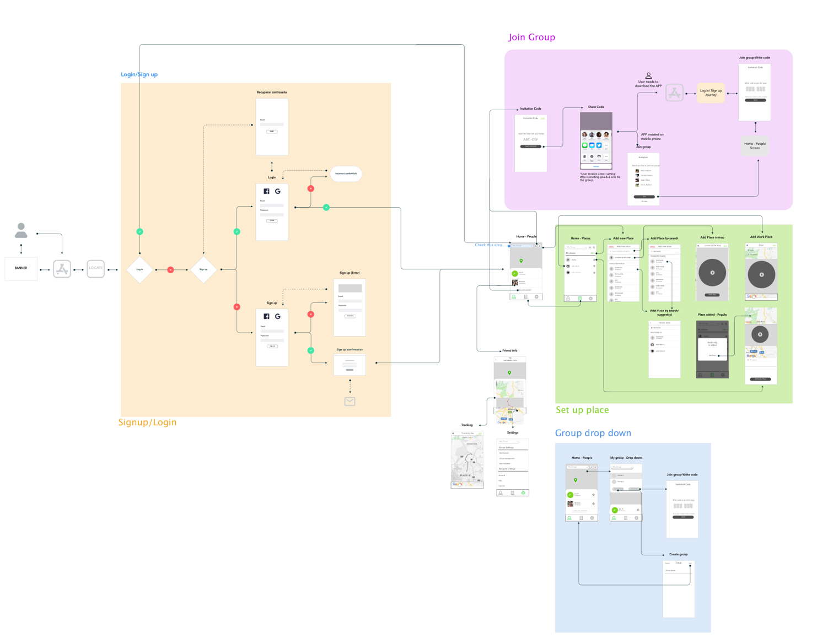
Task: Click the green settings gear tab in the Settings screen
Action: pos(523,493)
